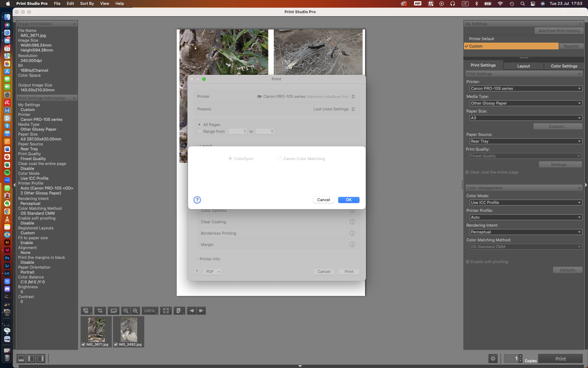Switch to the Color Settings tab
588x368 pixels.
(564, 66)
